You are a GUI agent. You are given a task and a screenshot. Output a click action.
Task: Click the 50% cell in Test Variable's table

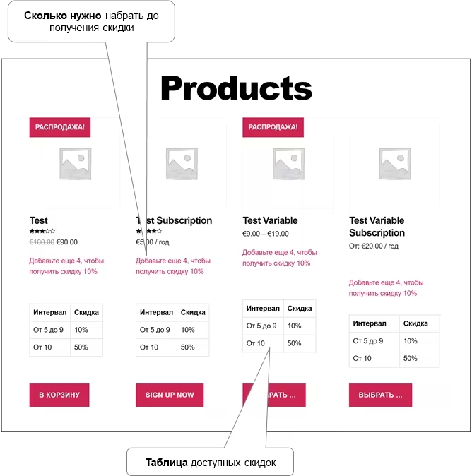pos(295,343)
